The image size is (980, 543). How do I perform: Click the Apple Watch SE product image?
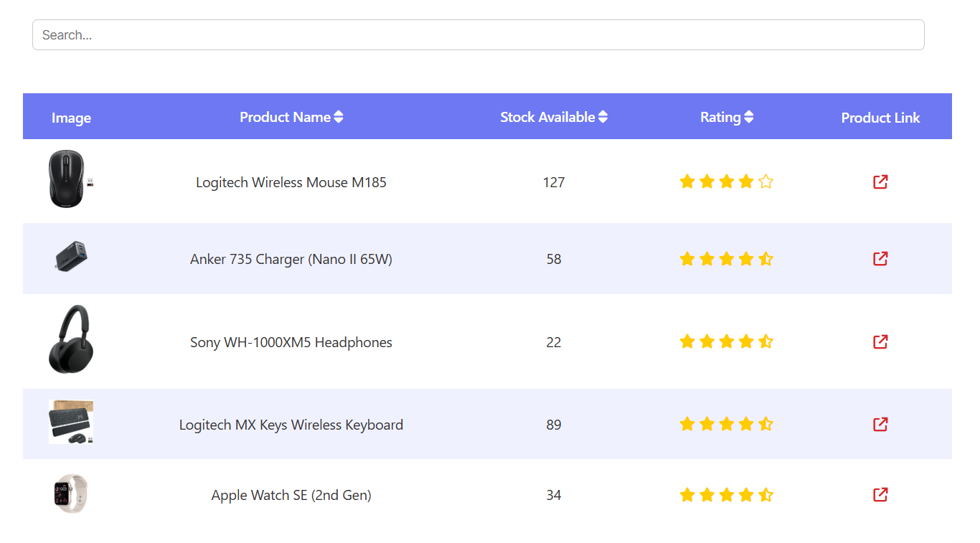70,493
